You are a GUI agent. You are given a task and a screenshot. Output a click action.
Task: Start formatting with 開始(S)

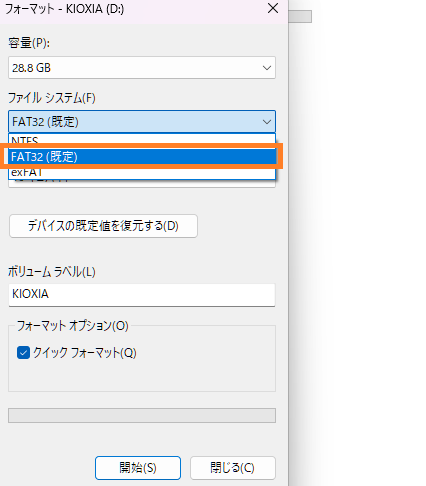pos(138,468)
